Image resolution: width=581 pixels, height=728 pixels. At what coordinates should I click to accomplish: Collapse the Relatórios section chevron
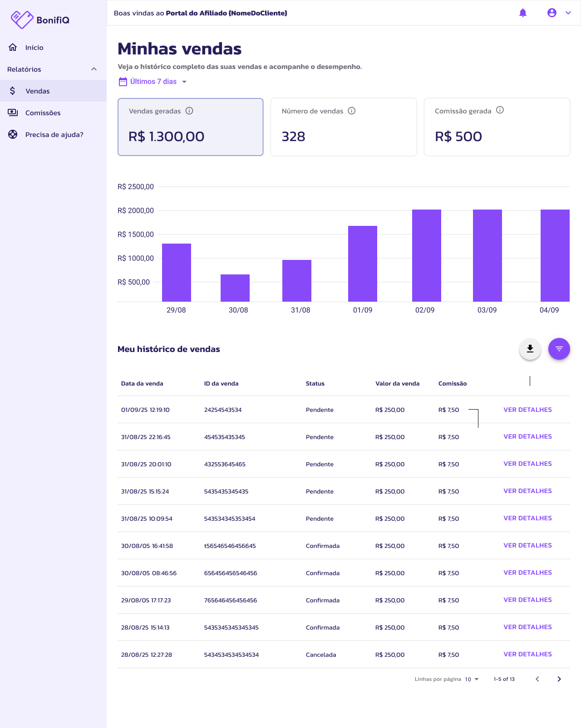pyautogui.click(x=94, y=69)
